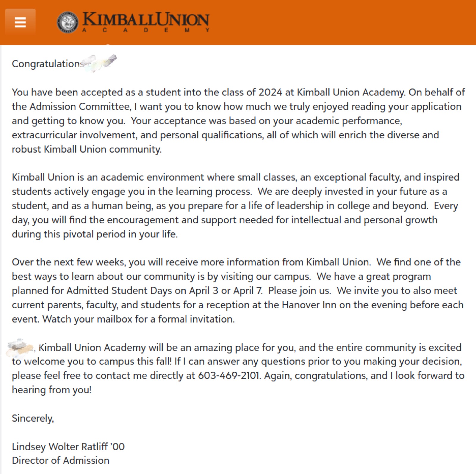
Task: Click 'during this pivotal period in your life'
Action: pos(95,234)
